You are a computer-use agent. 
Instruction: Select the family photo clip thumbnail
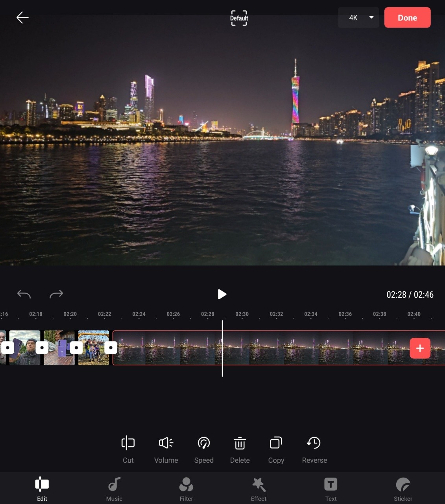click(x=93, y=348)
